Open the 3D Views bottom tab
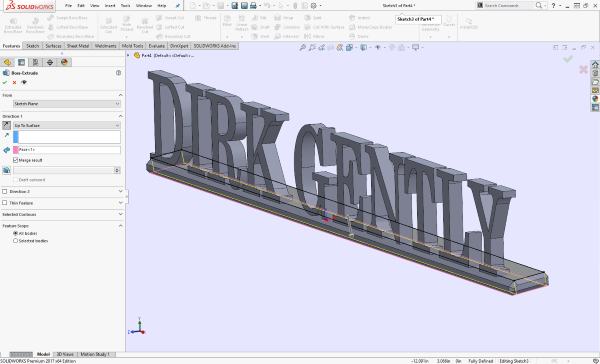 tap(65, 354)
